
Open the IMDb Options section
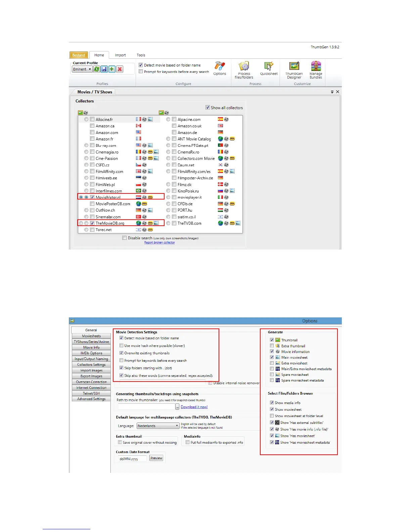tap(91, 353)
